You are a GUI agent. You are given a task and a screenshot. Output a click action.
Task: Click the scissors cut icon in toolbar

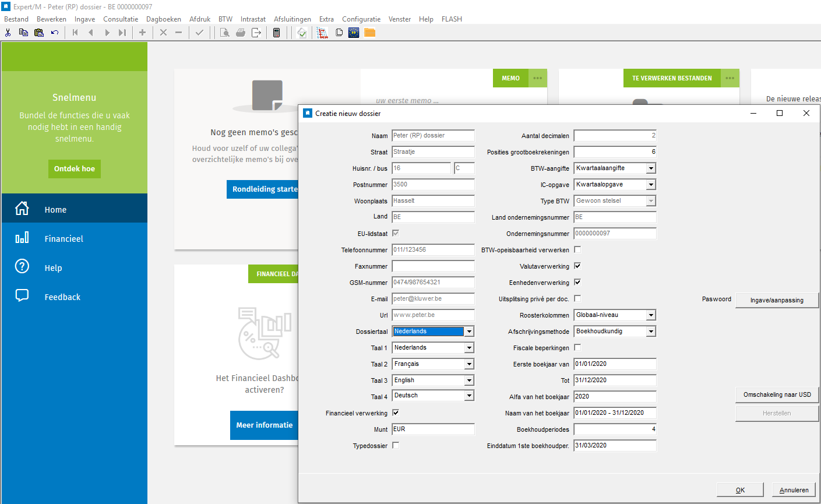(x=8, y=33)
